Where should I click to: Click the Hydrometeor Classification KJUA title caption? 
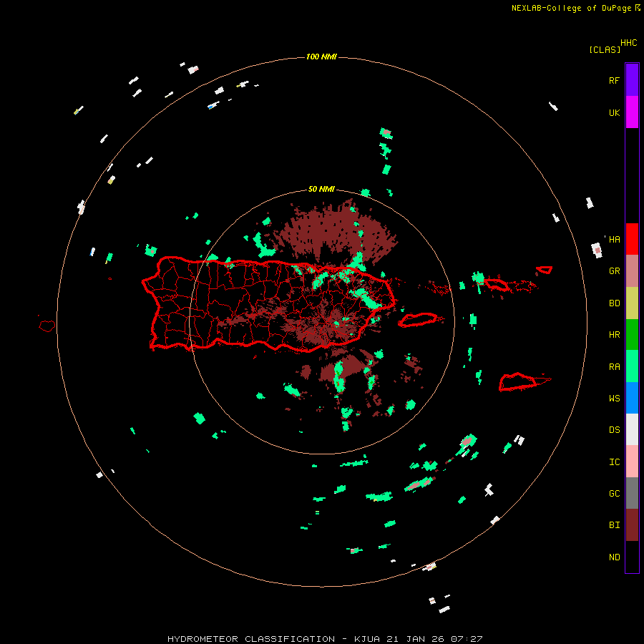click(325, 639)
